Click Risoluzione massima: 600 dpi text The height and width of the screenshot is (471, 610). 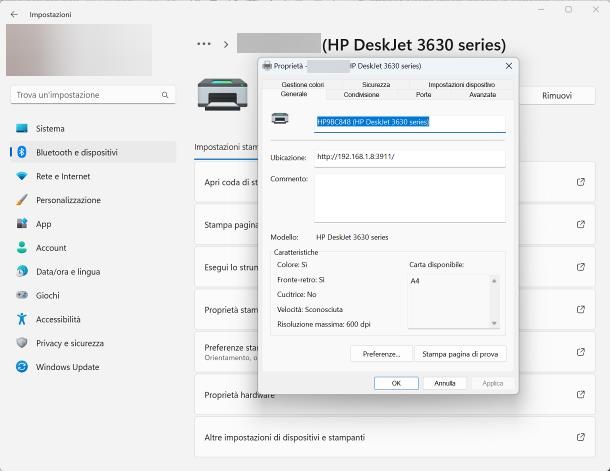pos(324,324)
